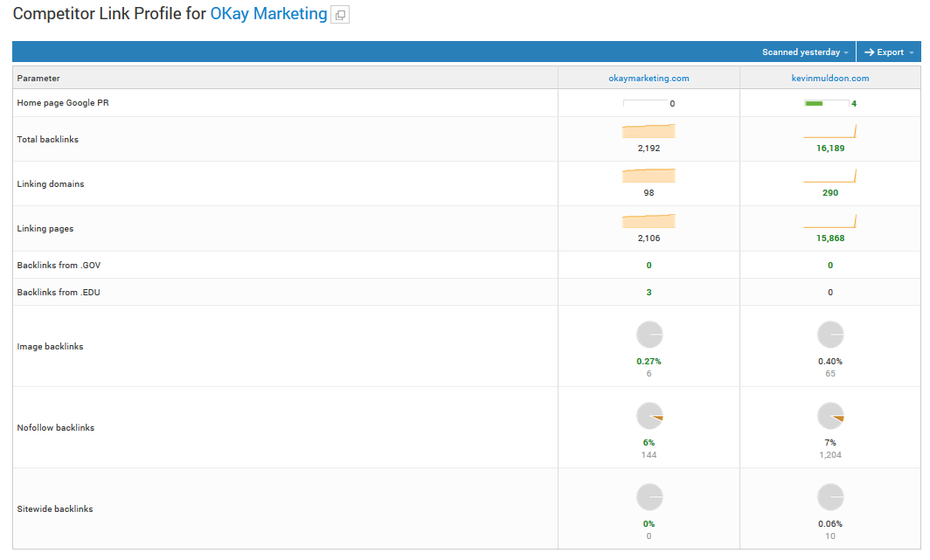The image size is (930, 560).
Task: Click the 6% nofollow backlinks value
Action: click(x=649, y=443)
